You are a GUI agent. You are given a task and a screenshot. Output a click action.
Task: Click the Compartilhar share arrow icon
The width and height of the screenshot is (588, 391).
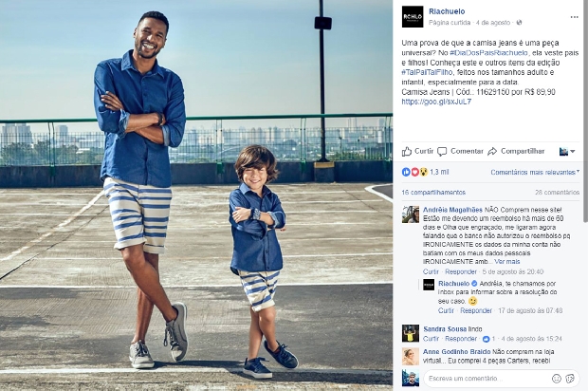coord(492,151)
